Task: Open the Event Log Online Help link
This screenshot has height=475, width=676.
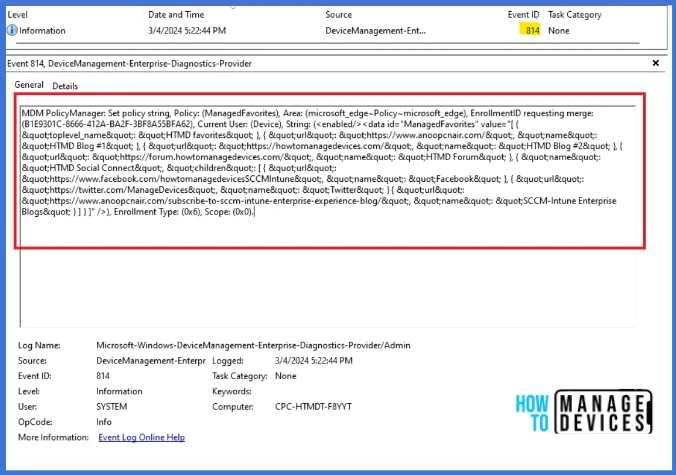Action: click(x=141, y=437)
